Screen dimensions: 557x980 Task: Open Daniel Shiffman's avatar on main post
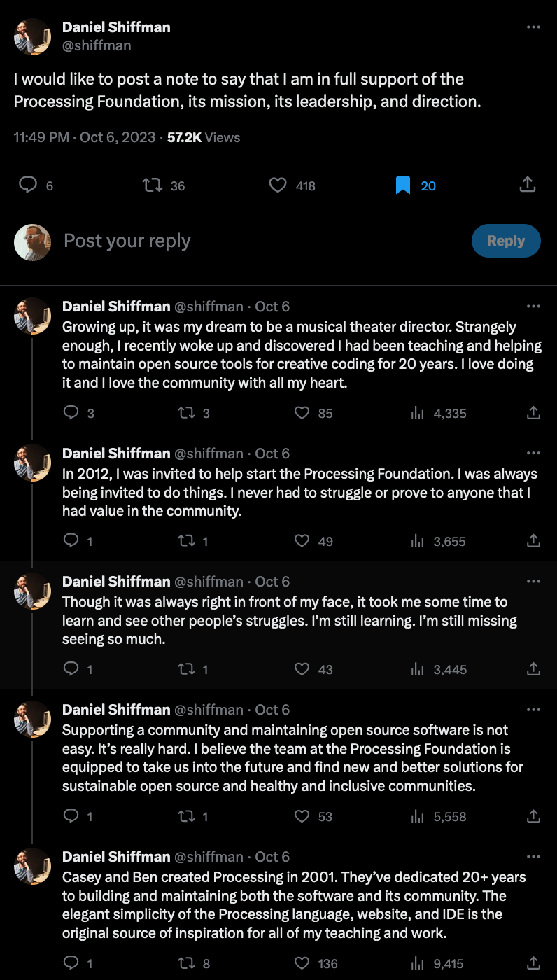(x=32, y=36)
